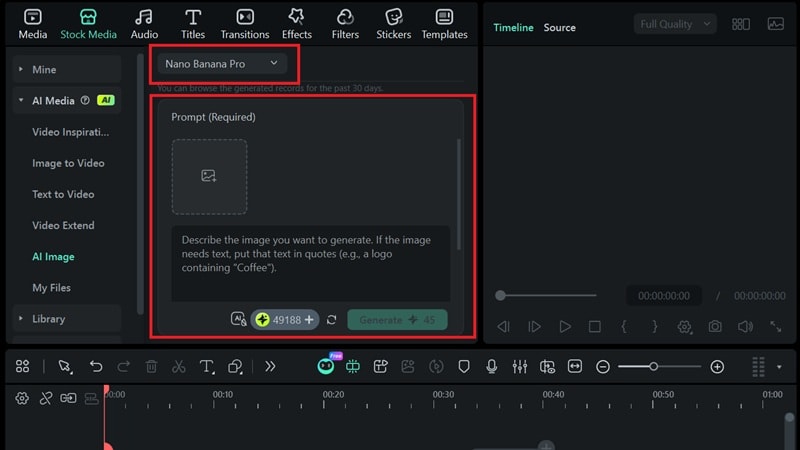Add a reference image in upload box

[209, 177]
